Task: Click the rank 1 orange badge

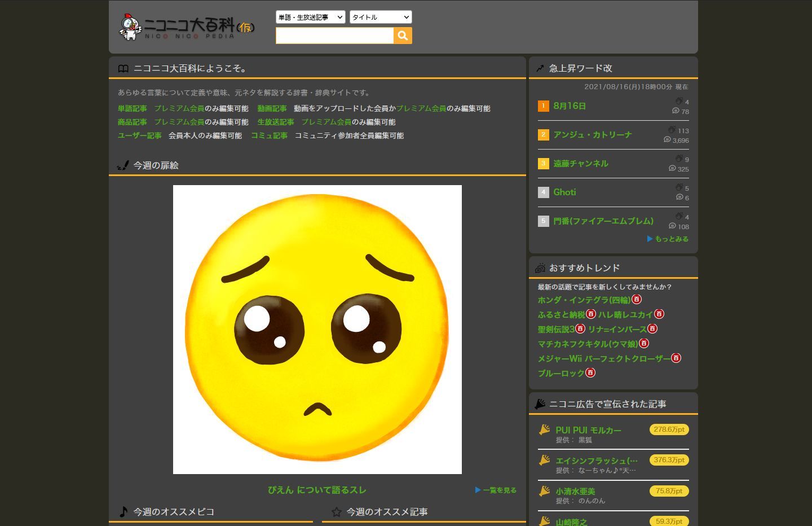Action: [544, 106]
